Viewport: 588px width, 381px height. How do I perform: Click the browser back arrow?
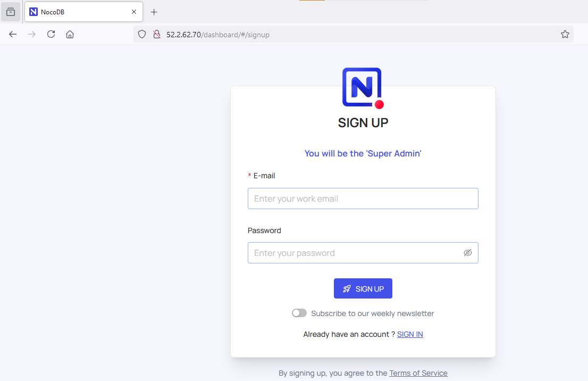click(x=13, y=35)
